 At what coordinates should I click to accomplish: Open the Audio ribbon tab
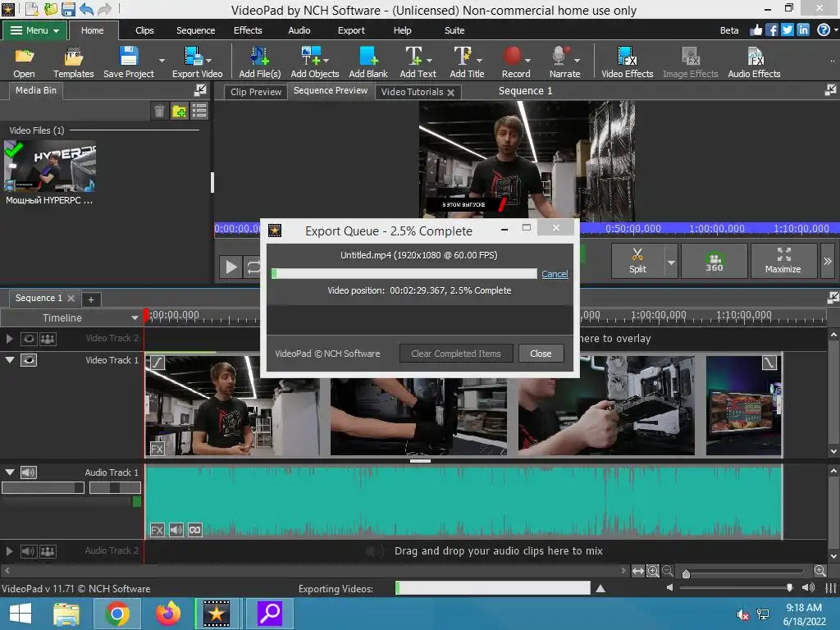pos(299,30)
